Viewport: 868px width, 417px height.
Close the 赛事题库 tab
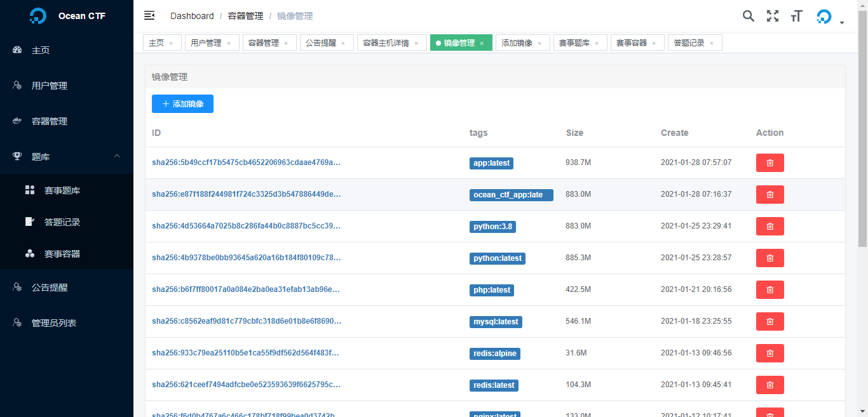point(597,43)
